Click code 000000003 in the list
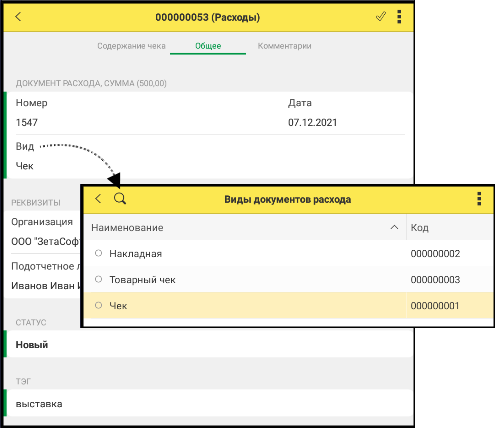 pyautogui.click(x=435, y=280)
